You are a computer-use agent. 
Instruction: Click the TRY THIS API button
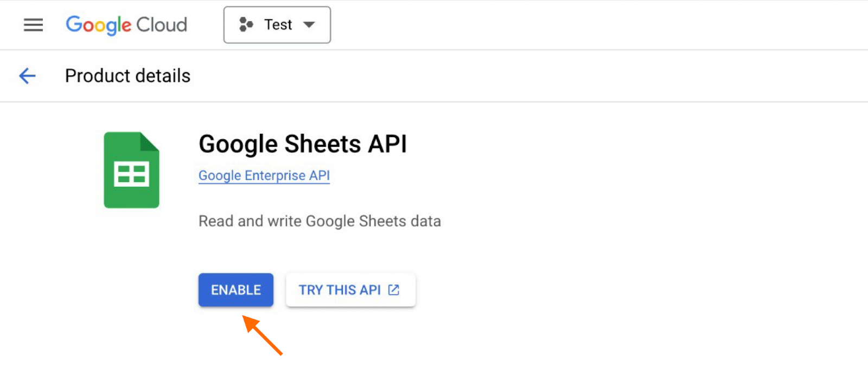350,290
